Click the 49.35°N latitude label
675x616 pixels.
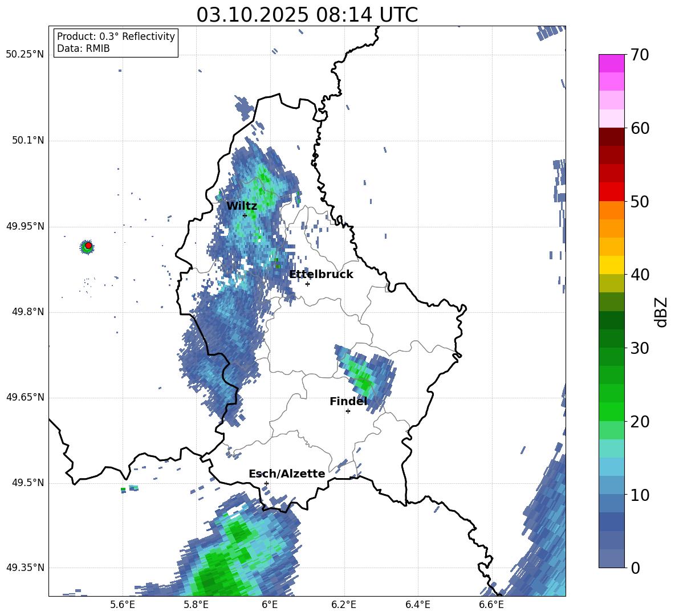[25, 568]
